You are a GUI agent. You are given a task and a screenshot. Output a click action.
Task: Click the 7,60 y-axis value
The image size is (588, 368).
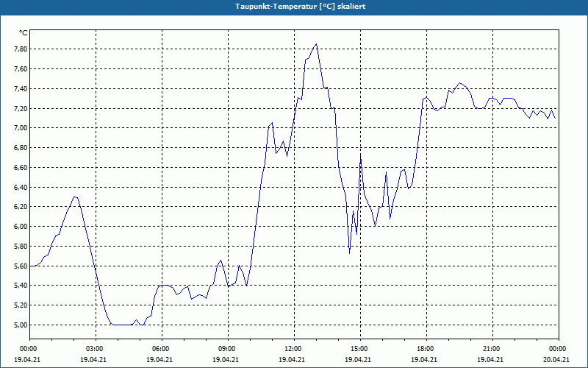click(x=21, y=69)
